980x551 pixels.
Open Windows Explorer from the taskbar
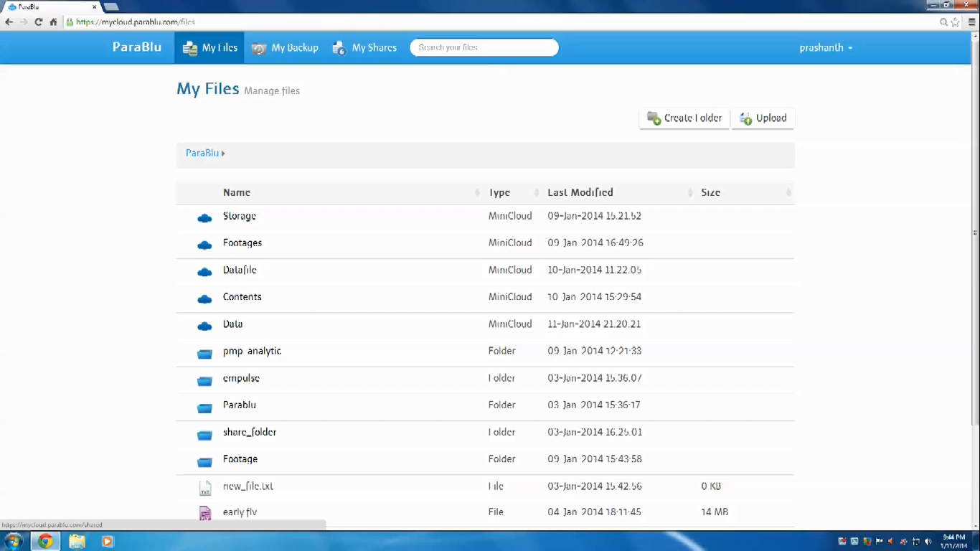tap(77, 541)
